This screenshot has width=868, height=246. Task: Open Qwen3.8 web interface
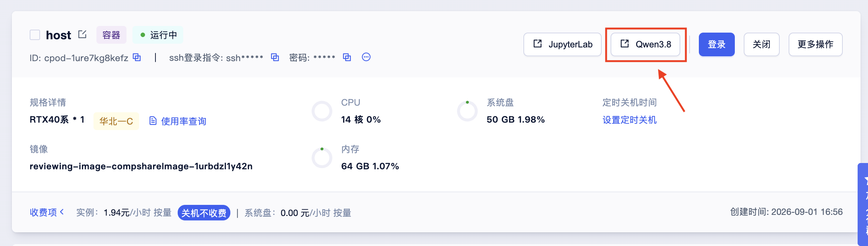pyautogui.click(x=645, y=44)
